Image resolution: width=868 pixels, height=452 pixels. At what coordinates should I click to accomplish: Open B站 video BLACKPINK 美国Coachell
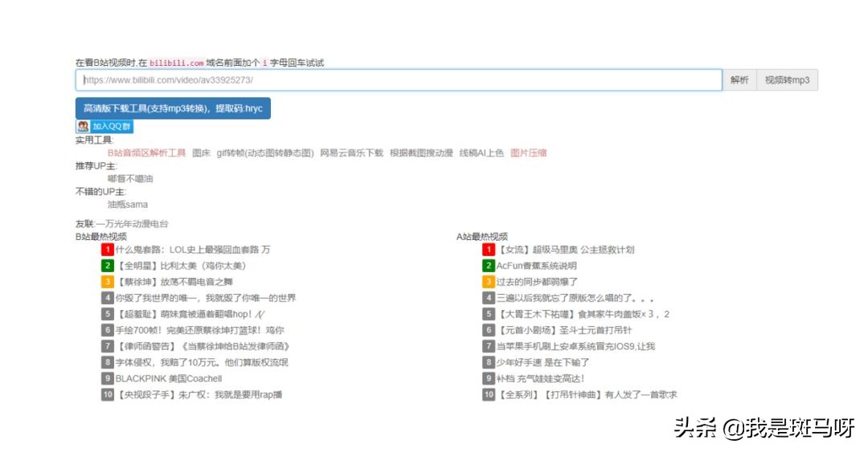coord(168,378)
